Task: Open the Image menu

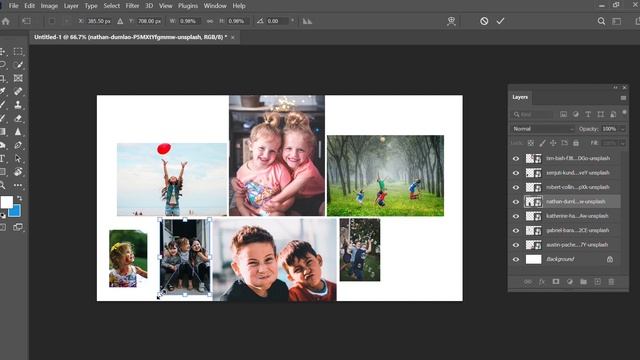Action: 49,6
